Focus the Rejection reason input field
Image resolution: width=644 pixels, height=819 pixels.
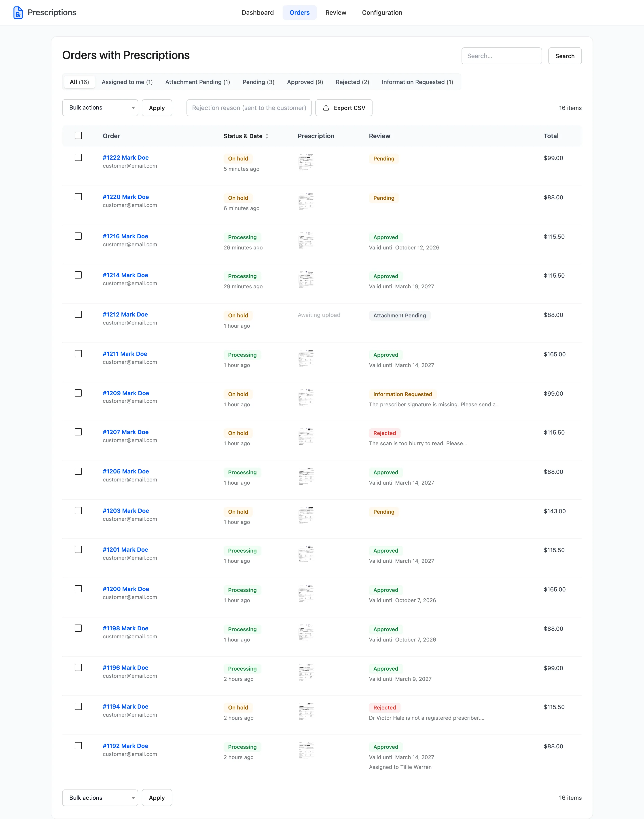point(249,108)
